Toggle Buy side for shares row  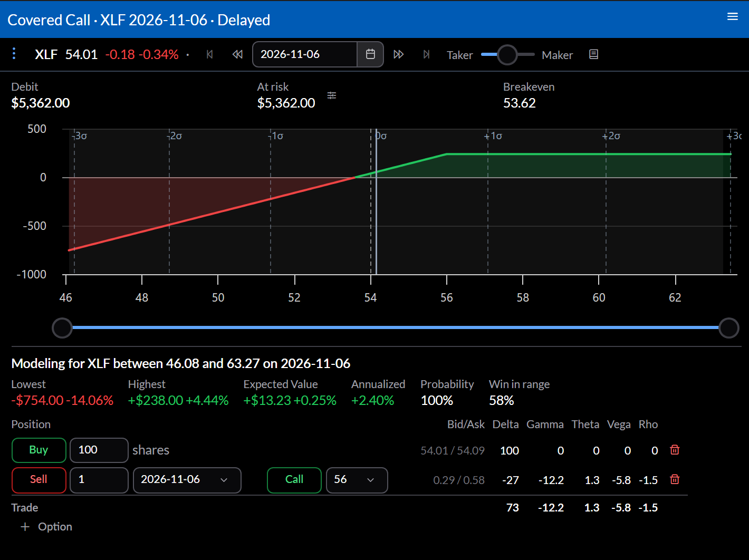[39, 450]
